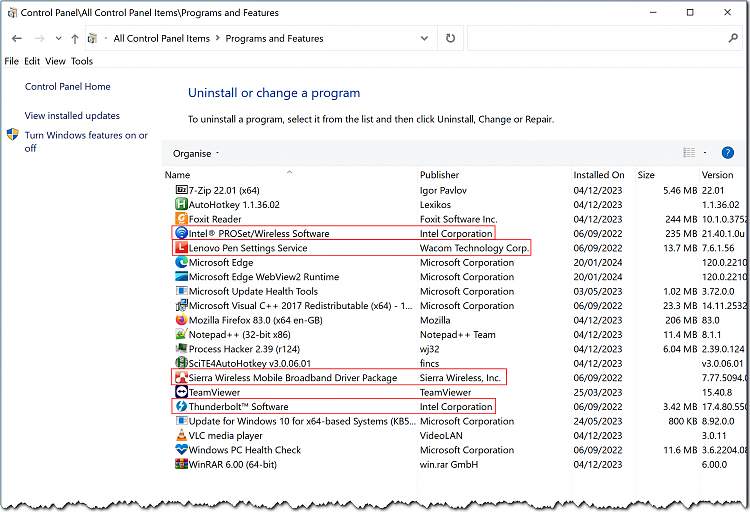Click the search magnifier icon
This screenshot has height=512, width=750.
pos(733,38)
